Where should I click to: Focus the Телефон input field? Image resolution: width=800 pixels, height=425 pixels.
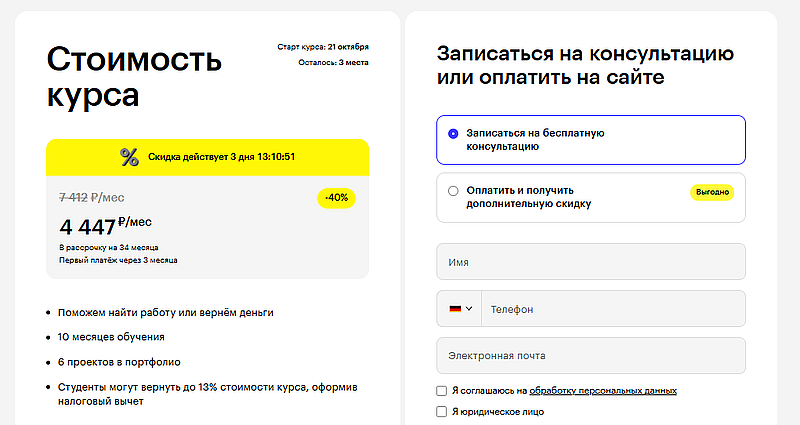point(613,309)
